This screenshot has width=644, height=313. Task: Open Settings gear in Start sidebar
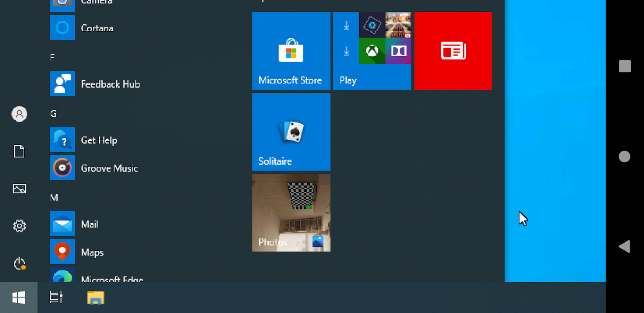[19, 226]
